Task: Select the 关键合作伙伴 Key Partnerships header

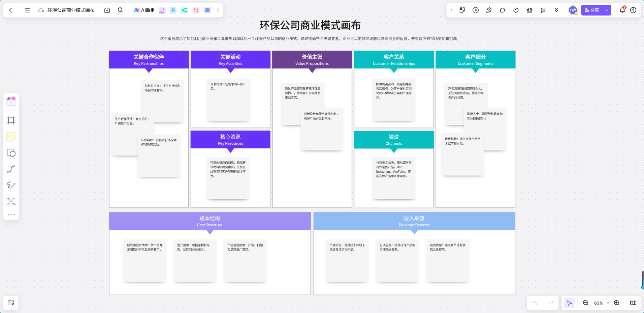Action: point(149,60)
